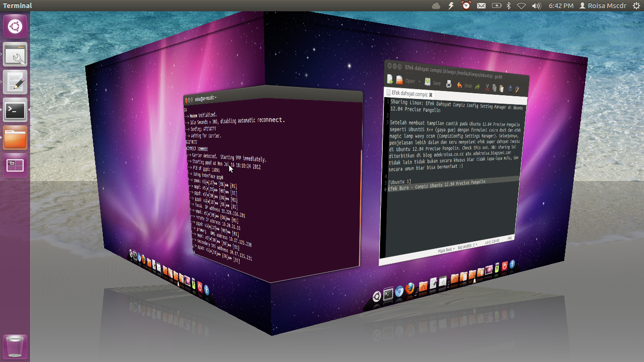Click the cloud indicator in top panel
This screenshot has height=362, width=644.
(436, 6)
